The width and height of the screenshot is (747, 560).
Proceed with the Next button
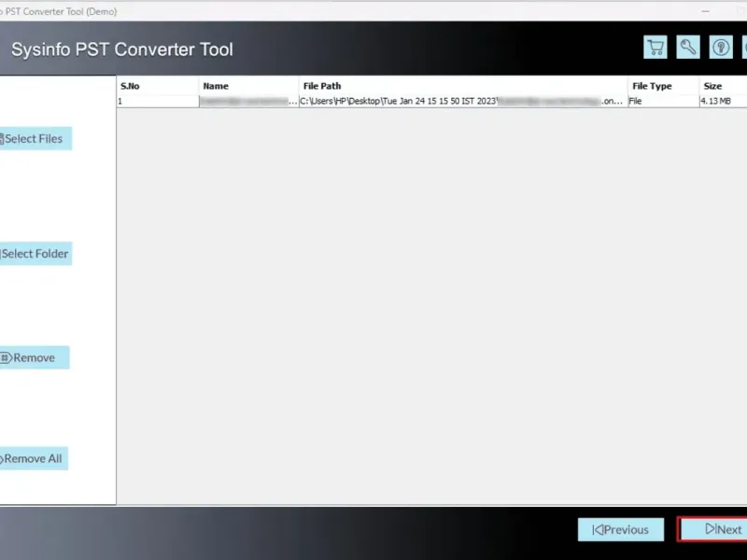click(x=713, y=529)
